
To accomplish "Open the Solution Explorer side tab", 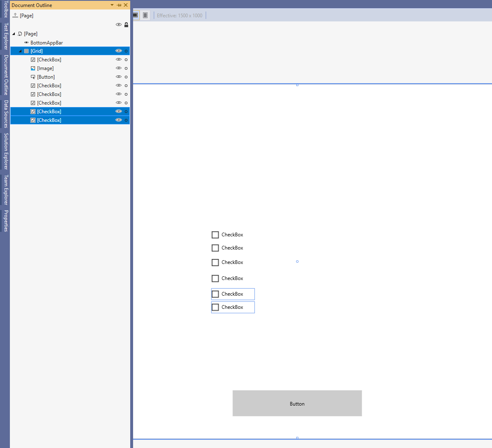I will tap(6, 151).
